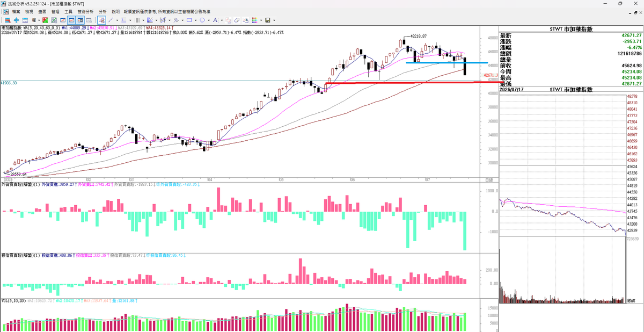
Task: Click the STWT 市加權指數 quote panel header
Action: click(x=571, y=28)
